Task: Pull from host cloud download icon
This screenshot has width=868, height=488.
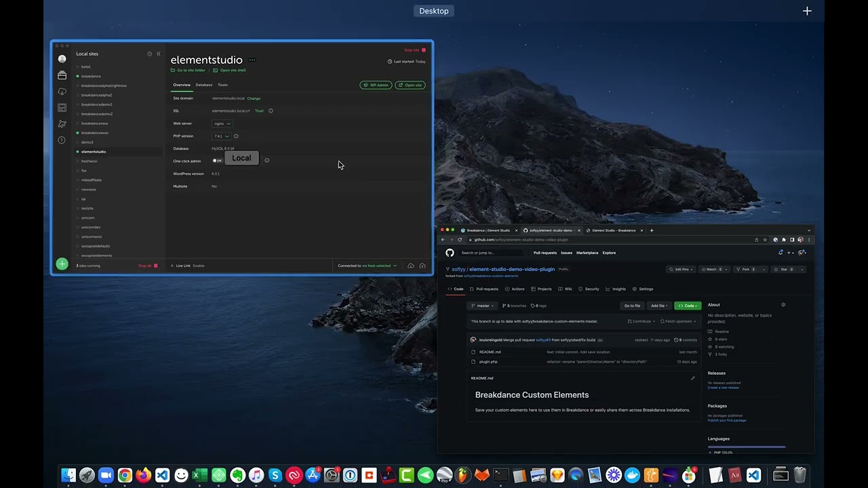Action: point(411,266)
